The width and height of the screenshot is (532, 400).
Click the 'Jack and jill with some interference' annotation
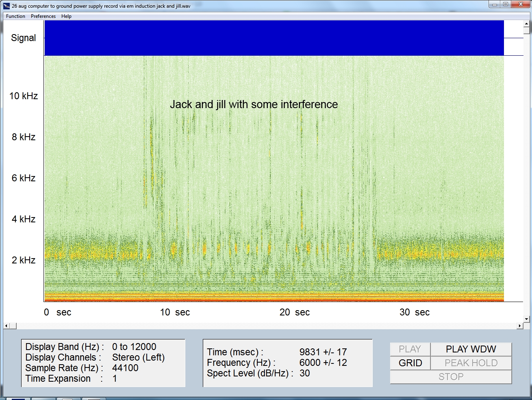click(x=254, y=104)
